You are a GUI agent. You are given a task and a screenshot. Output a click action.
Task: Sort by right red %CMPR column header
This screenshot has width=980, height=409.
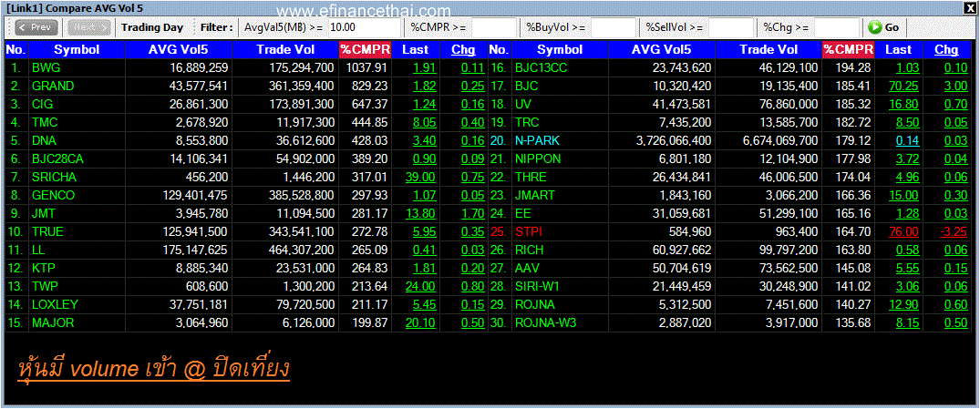click(x=848, y=50)
